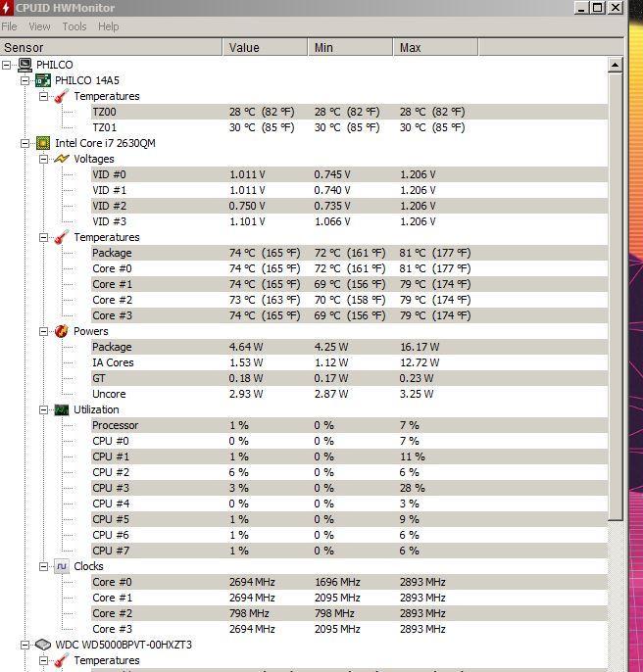
Task: Collapse the Intel Core i7 2630QM node
Action: click(25, 144)
